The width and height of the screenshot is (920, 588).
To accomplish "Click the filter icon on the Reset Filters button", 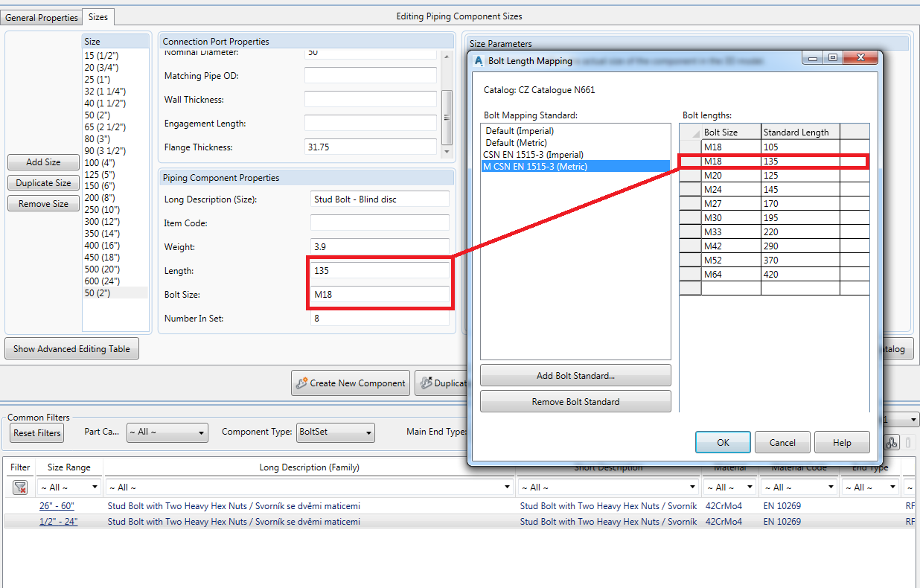I will click(36, 432).
